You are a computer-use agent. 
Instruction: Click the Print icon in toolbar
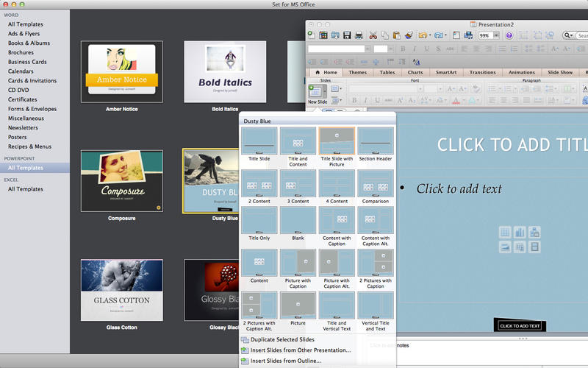[358, 35]
